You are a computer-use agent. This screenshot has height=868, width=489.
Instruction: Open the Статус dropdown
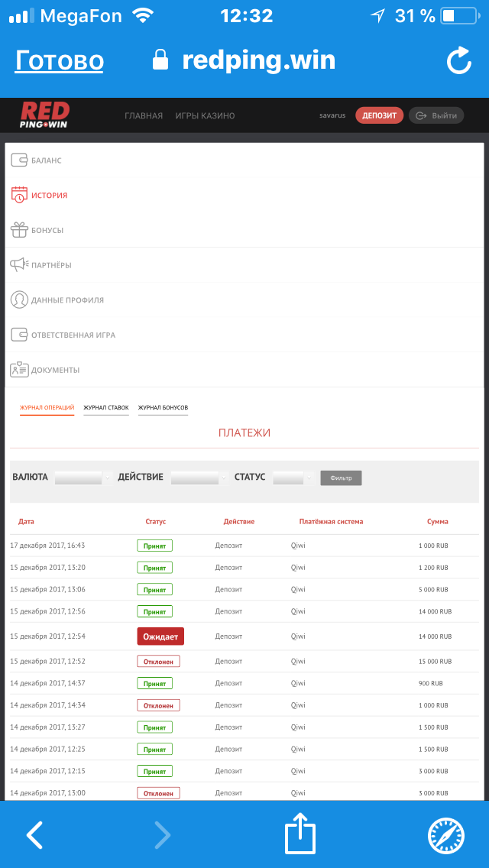tap(294, 478)
